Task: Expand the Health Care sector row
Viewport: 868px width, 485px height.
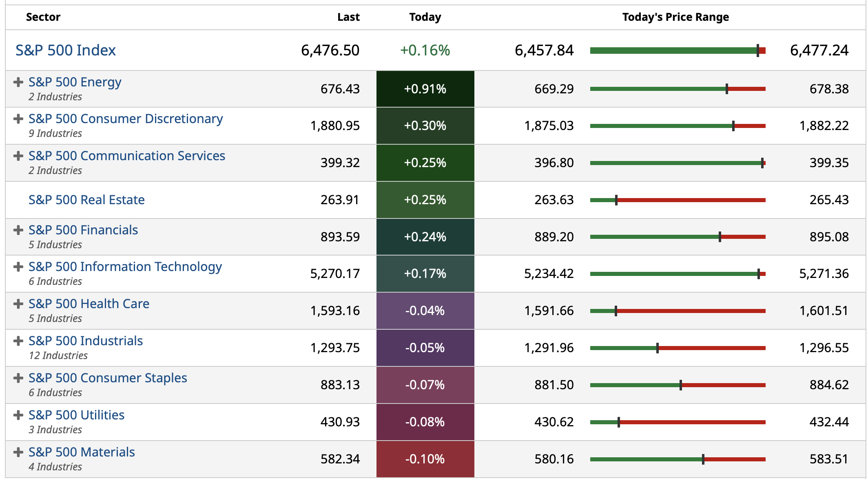Action: click(18, 304)
